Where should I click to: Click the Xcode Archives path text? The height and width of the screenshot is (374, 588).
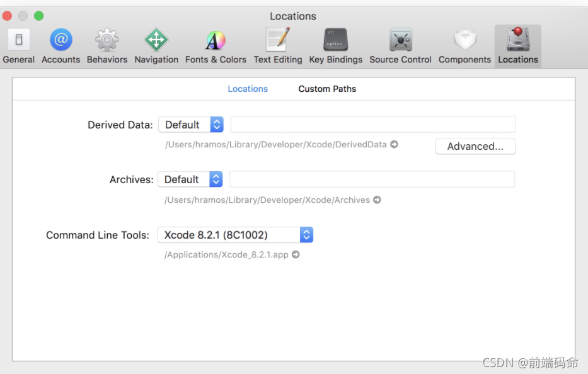[267, 200]
